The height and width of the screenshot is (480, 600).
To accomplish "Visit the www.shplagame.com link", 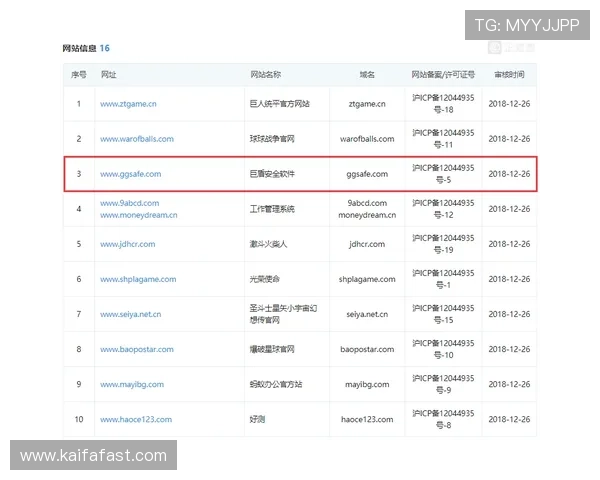I will coord(138,279).
